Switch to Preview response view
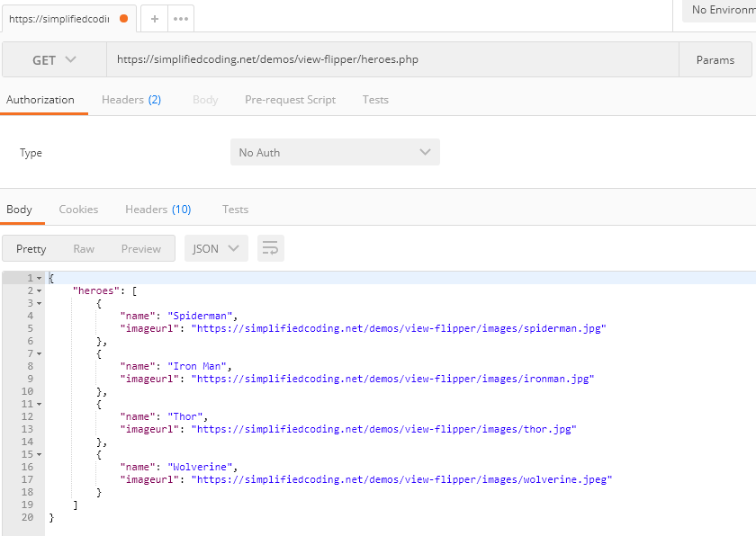This screenshot has height=536, width=756. click(x=141, y=248)
